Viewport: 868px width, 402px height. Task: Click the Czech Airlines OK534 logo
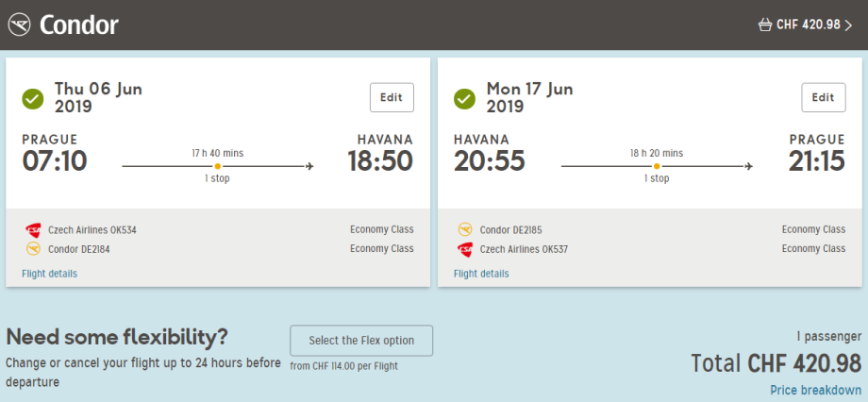coord(33,229)
